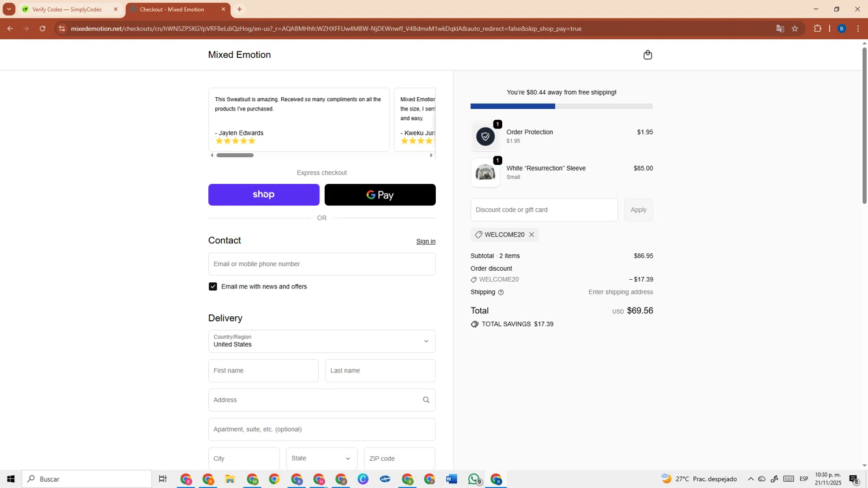Viewport: 868px width, 488px height.
Task: Click the ESP language indicator
Action: click(x=804, y=479)
